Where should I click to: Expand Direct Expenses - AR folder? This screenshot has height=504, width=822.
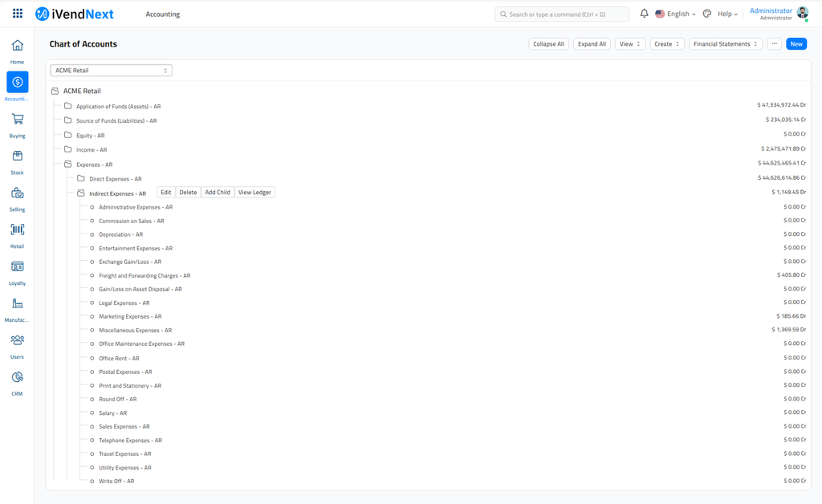point(81,179)
